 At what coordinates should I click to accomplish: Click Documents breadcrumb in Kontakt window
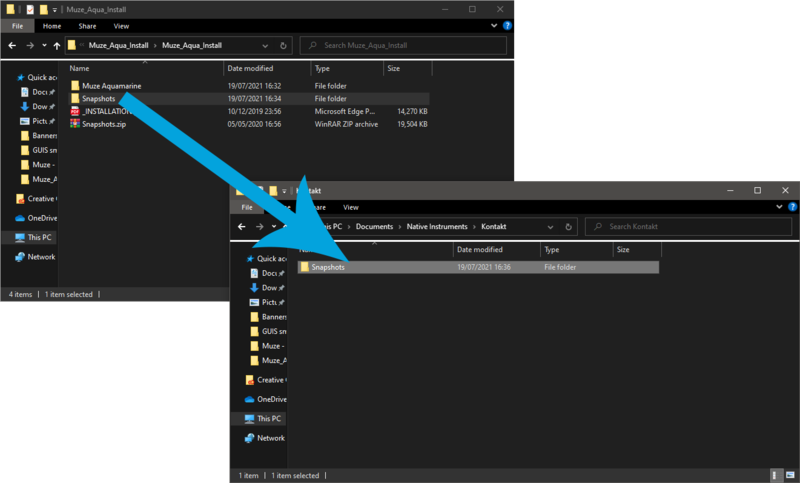point(374,226)
